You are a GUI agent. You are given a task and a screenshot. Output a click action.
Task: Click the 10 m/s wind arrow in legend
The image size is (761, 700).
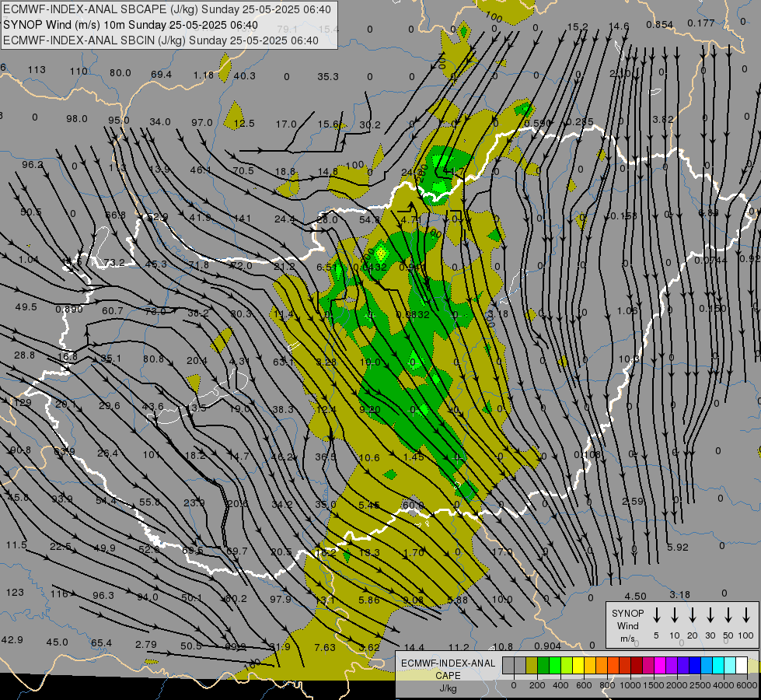(675, 615)
